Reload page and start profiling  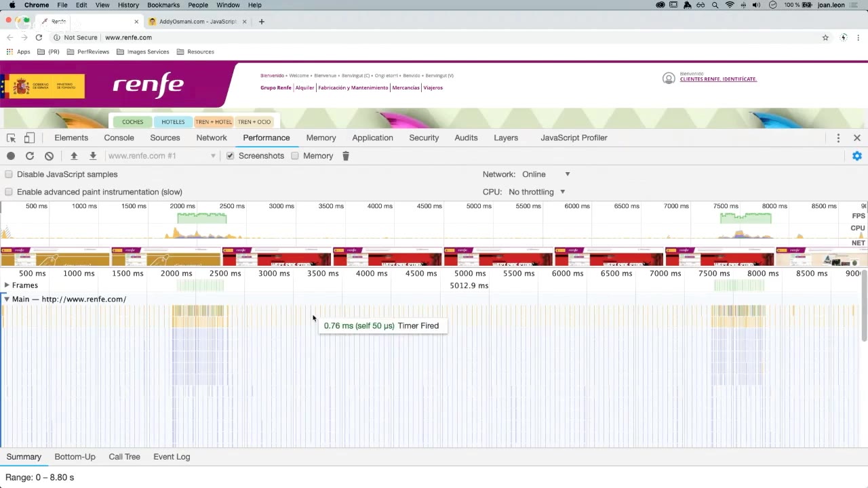coord(30,156)
